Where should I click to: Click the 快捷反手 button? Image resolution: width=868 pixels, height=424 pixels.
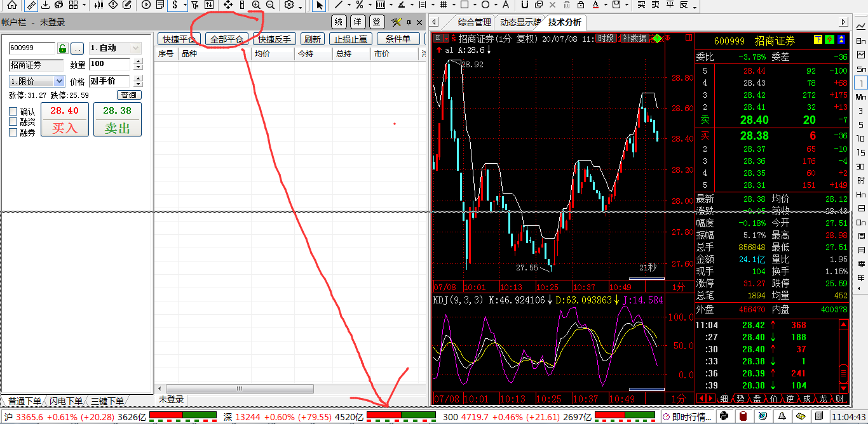275,39
